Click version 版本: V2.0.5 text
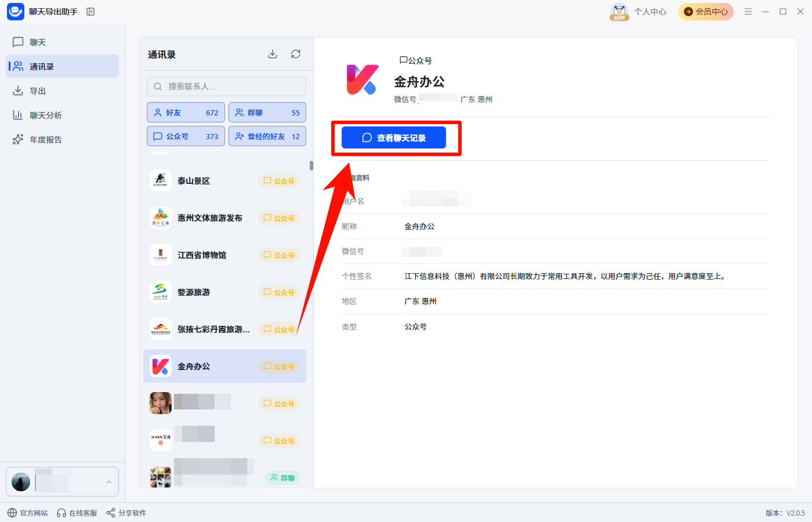812x522 pixels. [x=785, y=513]
